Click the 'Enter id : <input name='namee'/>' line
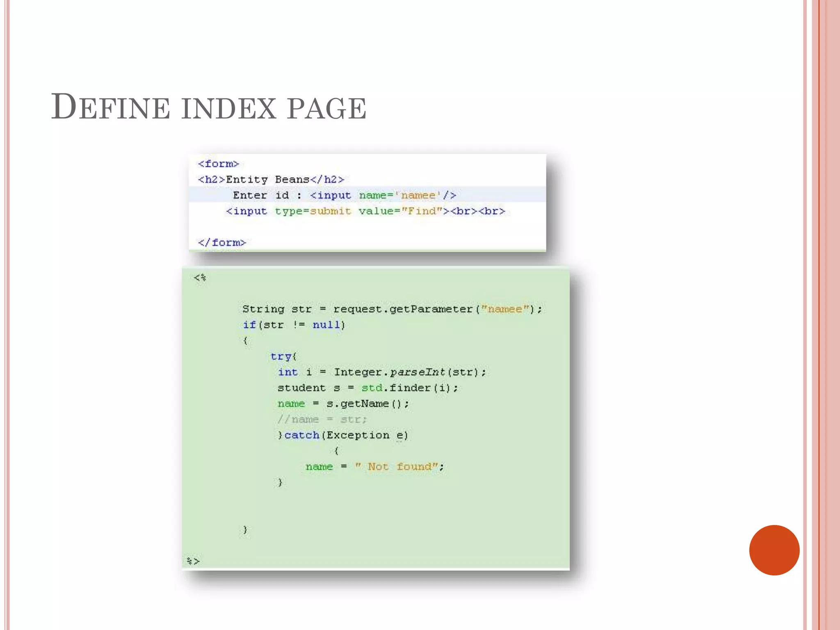The image size is (840, 630). pyautogui.click(x=345, y=196)
